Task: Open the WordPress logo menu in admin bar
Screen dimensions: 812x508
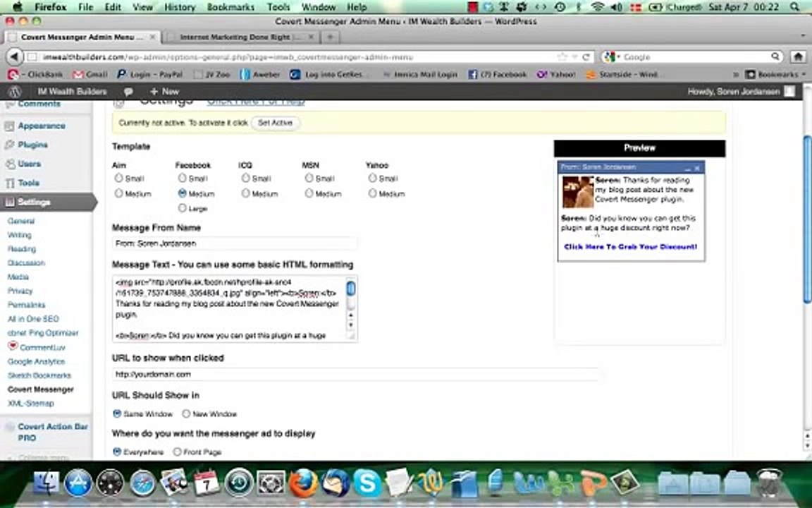Action: coord(15,92)
